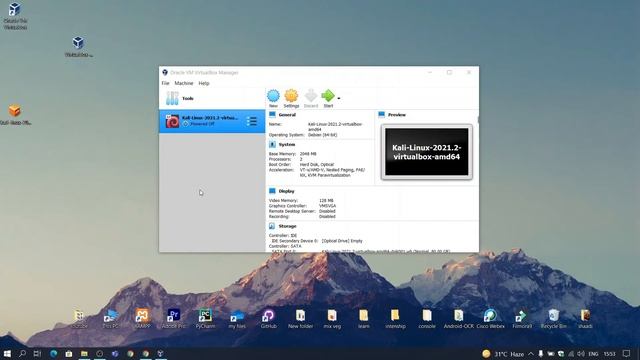Open the File menu

coord(165,83)
